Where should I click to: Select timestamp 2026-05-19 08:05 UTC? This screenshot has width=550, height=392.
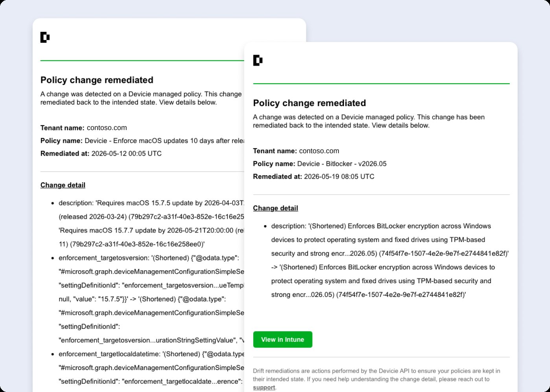[x=339, y=177]
